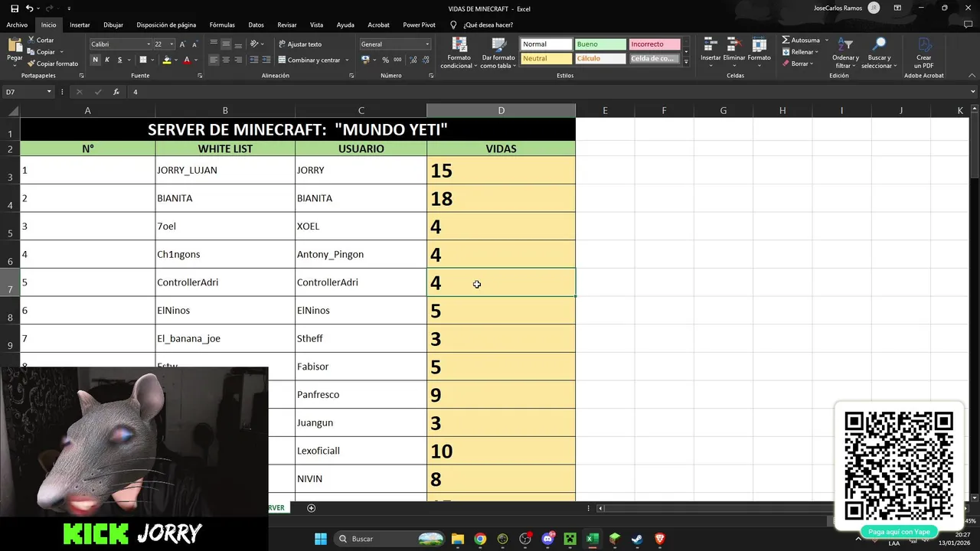Select column D header
The image size is (980, 551).
coord(501,111)
